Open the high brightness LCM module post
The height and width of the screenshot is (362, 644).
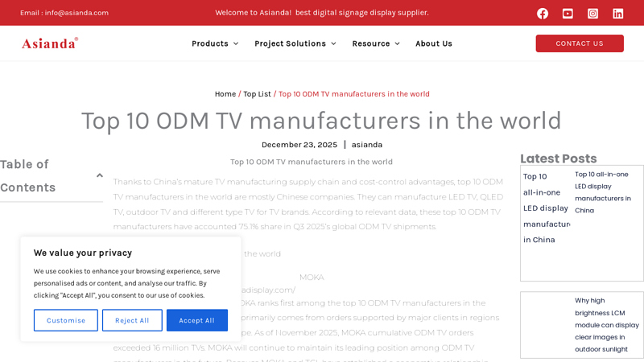(x=607, y=325)
